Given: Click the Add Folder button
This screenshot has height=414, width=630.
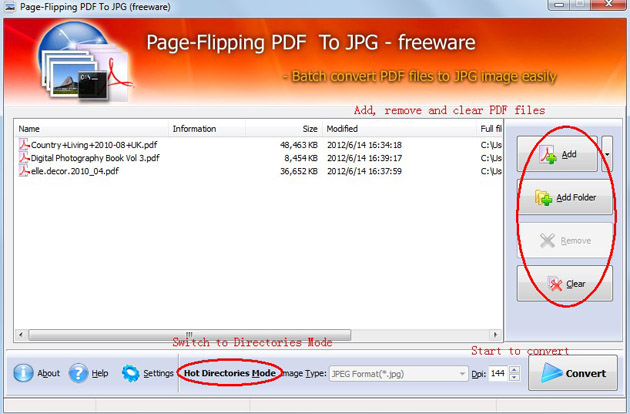Looking at the screenshot, I should pyautogui.click(x=565, y=197).
